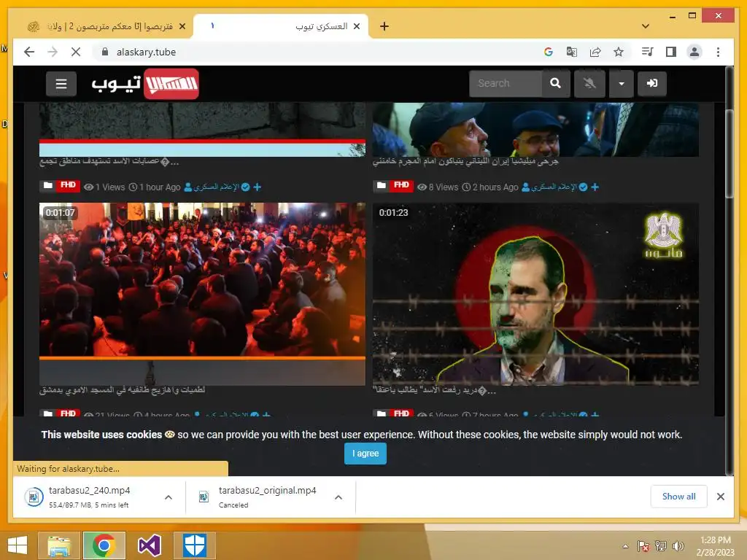Subscribe with plus on 2 hours ago video
Screen dimensions: 747x560
click(x=595, y=187)
